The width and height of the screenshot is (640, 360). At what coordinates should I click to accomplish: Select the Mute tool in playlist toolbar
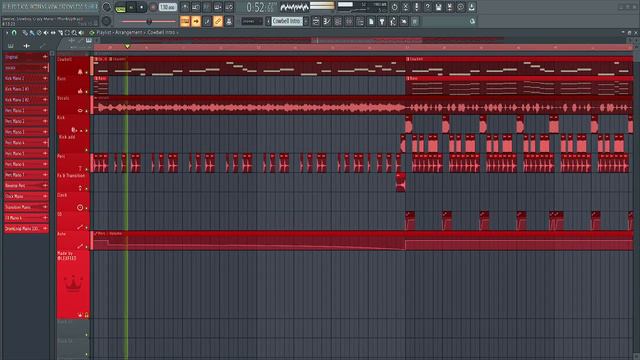point(46,33)
